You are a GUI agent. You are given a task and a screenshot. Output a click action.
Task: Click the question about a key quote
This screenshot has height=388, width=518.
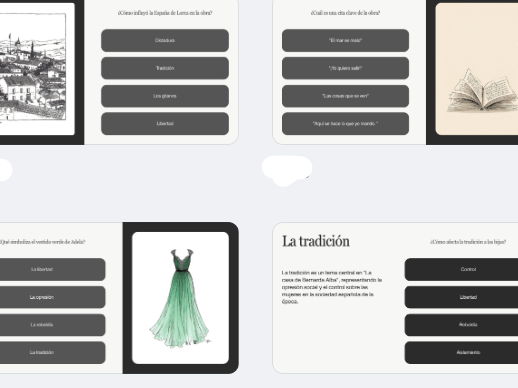pos(345,13)
